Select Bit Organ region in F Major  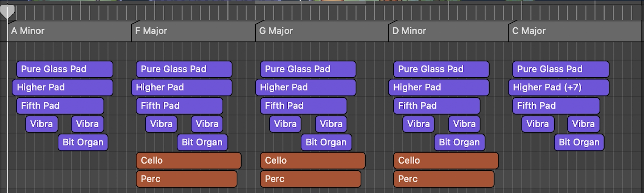pyautogui.click(x=203, y=142)
